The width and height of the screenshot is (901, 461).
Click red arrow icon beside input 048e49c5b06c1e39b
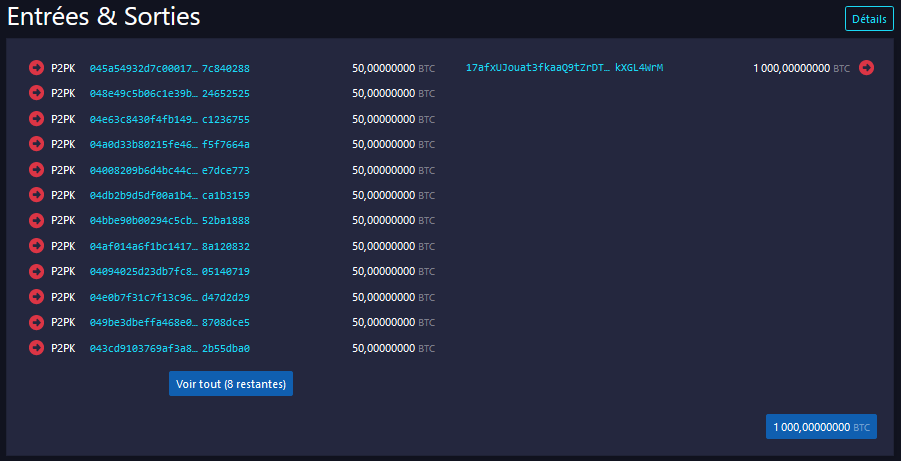pos(36,93)
